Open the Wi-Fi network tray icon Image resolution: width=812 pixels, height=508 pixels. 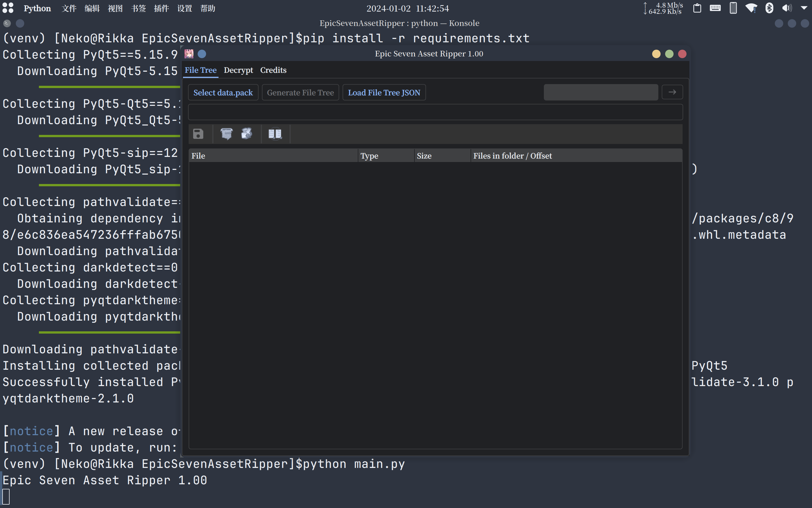click(751, 8)
